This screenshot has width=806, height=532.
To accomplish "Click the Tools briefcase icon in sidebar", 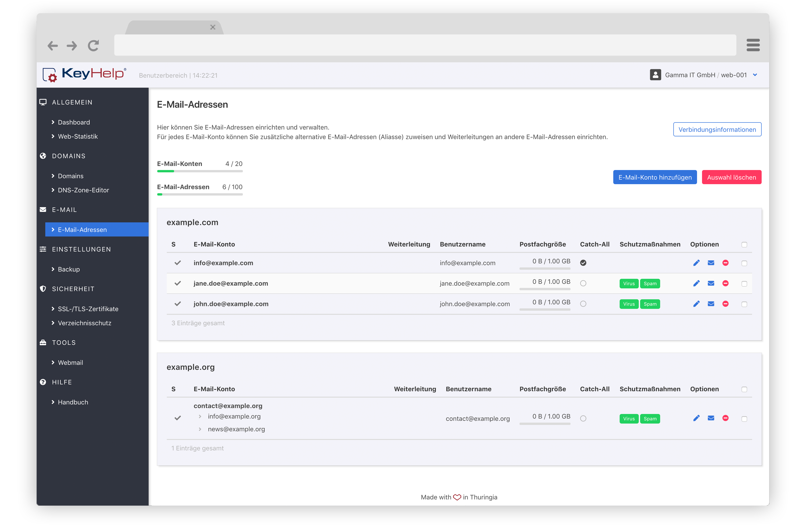I will pos(43,342).
